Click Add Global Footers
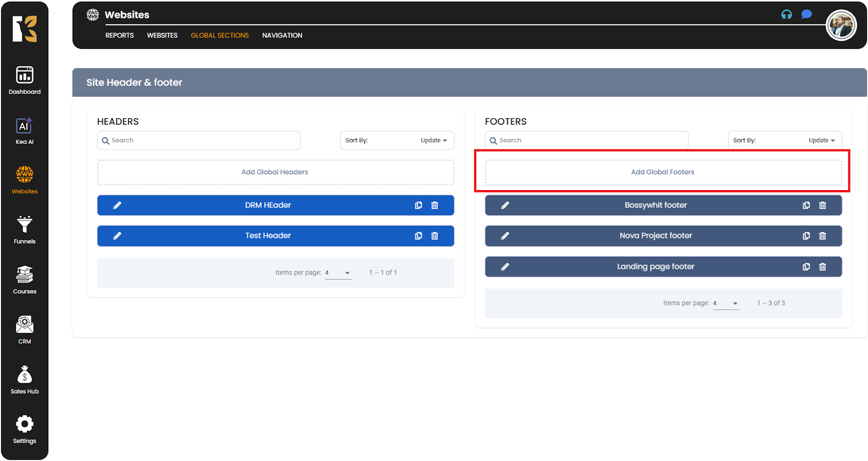Image resolution: width=868 pixels, height=461 pixels. 662,172
